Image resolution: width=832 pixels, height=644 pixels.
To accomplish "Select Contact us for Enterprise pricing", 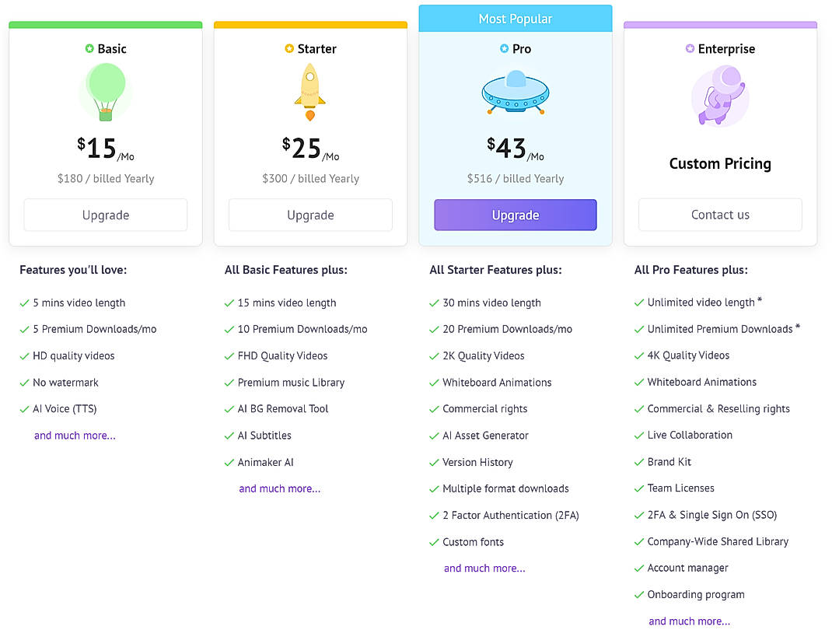I will 720,215.
